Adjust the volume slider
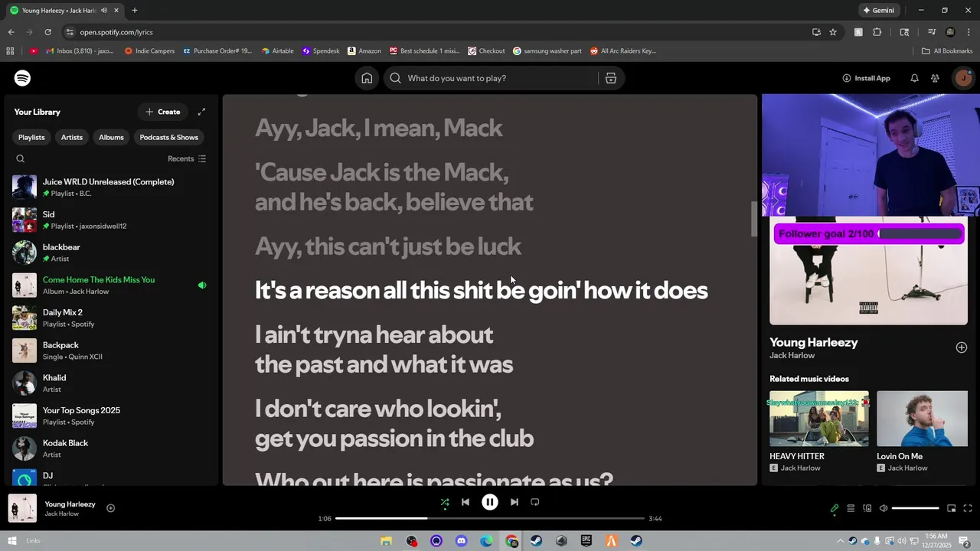980x551 pixels. click(x=915, y=508)
